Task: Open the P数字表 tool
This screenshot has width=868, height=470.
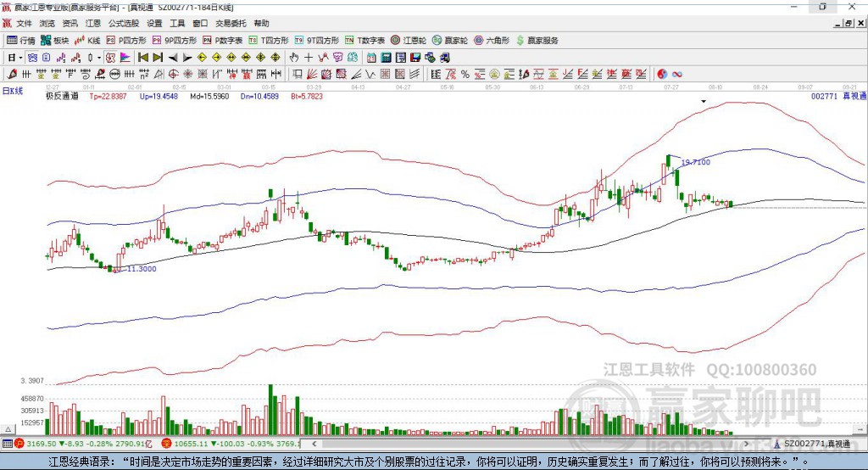Action: tap(223, 41)
